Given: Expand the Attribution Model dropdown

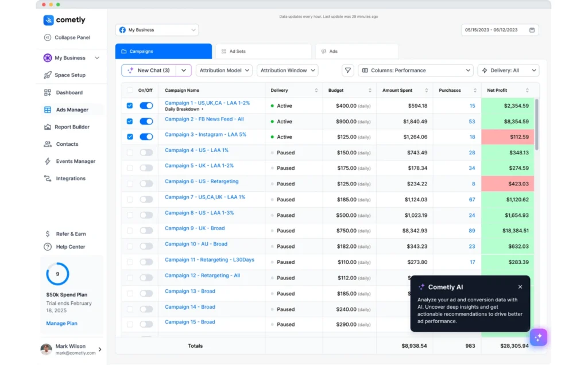Looking at the screenshot, I should 224,71.
